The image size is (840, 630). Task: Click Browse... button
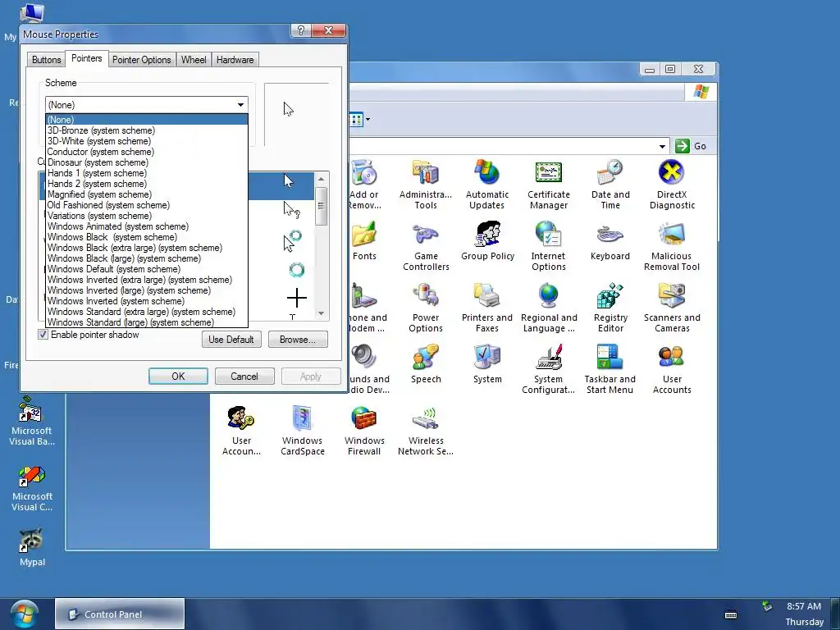pyautogui.click(x=298, y=339)
